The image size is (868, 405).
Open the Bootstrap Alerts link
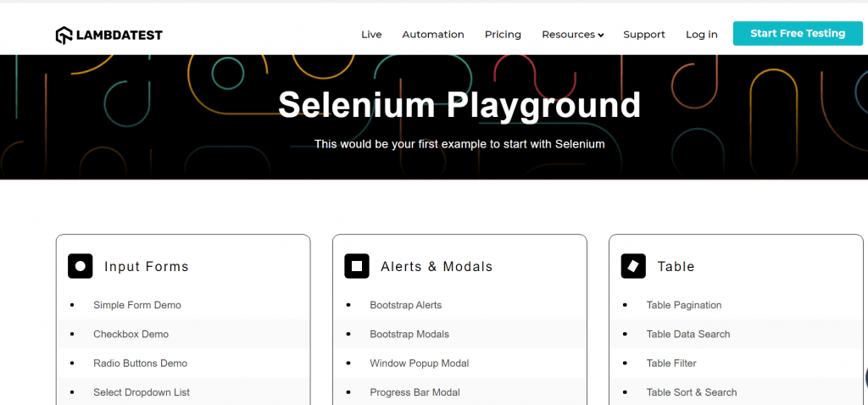[x=406, y=305]
